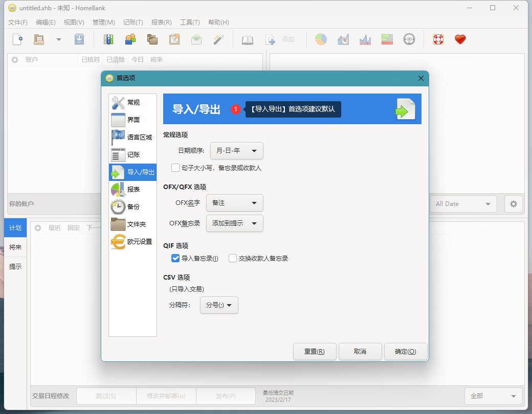Open the accounts manager toolbar icon
The height and width of the screenshot is (414, 532).
click(108, 40)
